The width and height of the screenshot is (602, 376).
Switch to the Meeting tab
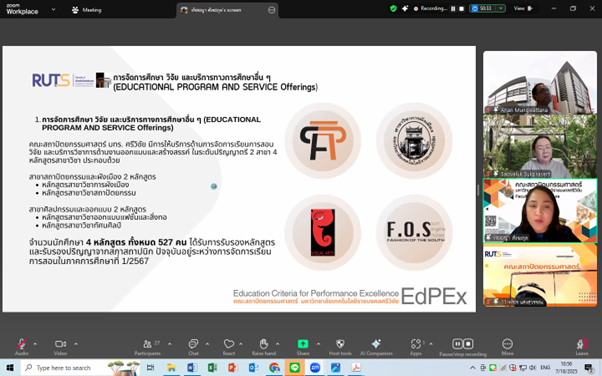[87, 10]
